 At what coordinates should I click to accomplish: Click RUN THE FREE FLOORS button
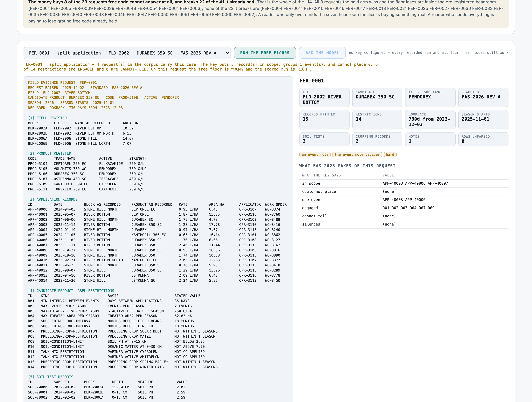click(x=265, y=53)
